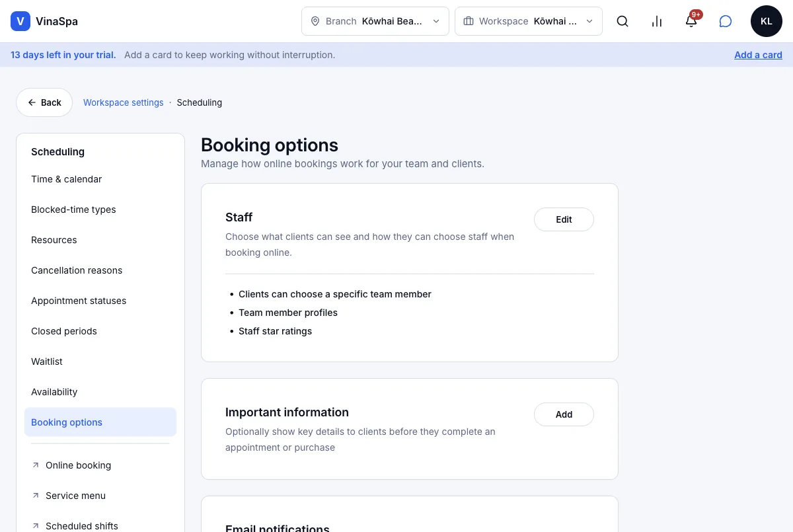Click the 'Important information' card title
793x532 pixels.
pyautogui.click(x=287, y=412)
